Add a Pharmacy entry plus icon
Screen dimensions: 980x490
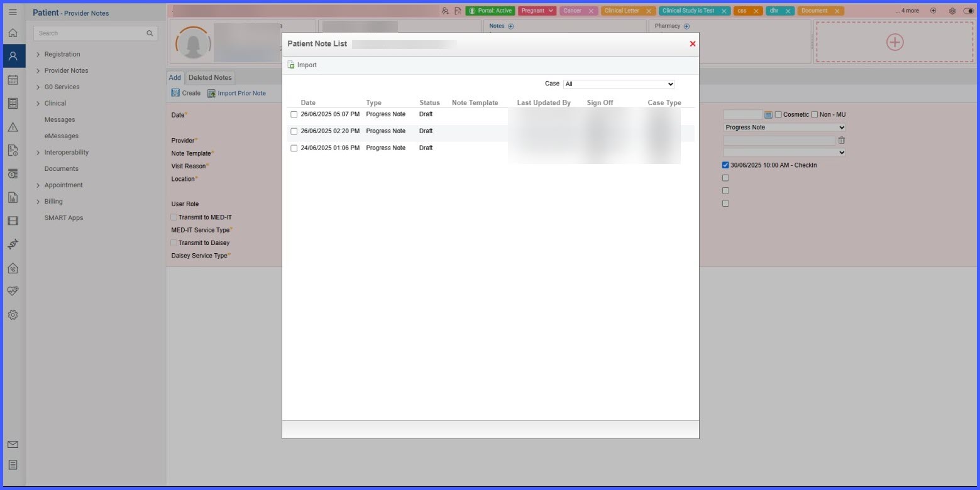(686, 26)
